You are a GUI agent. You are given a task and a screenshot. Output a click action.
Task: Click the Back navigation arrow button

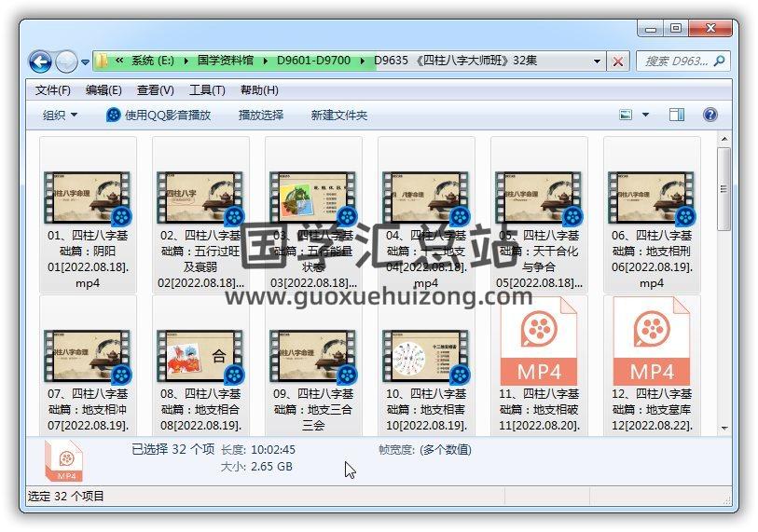tap(40, 61)
